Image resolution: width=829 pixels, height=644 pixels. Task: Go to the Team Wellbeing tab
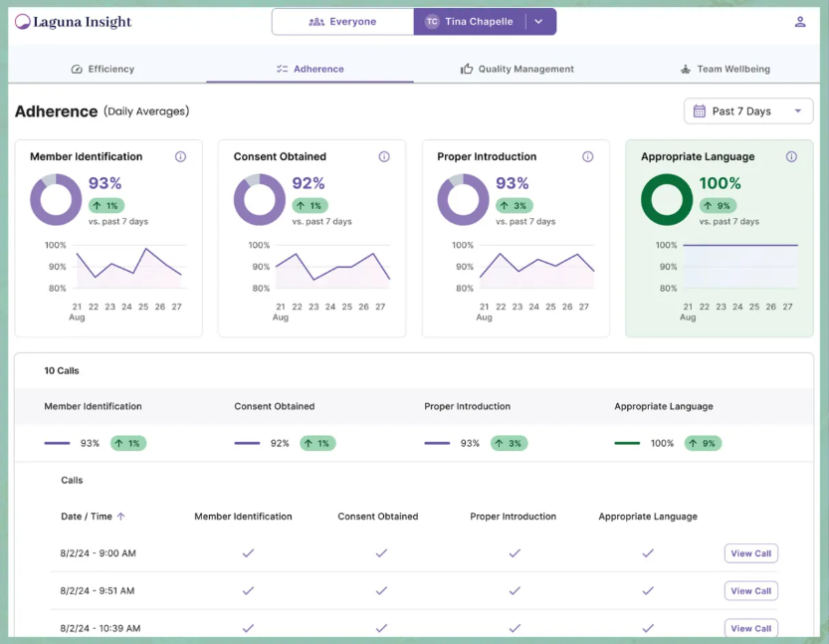tap(725, 69)
